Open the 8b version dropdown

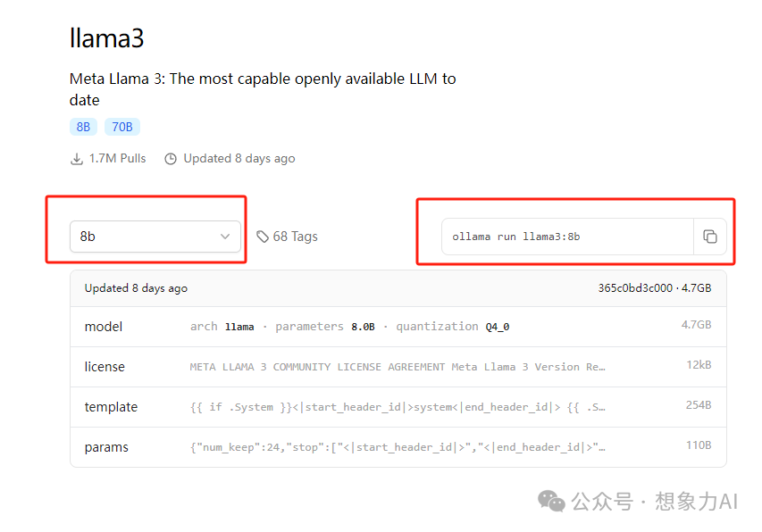pos(155,237)
